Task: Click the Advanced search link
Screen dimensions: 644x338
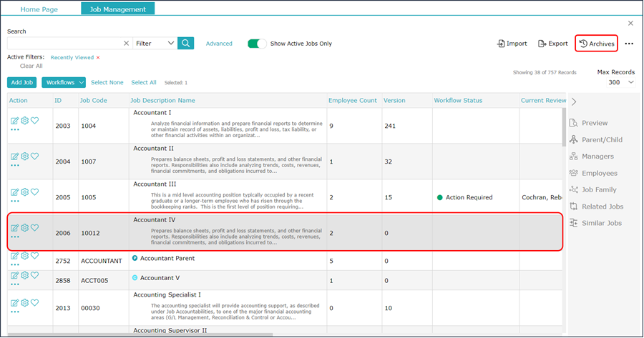Action: point(219,44)
